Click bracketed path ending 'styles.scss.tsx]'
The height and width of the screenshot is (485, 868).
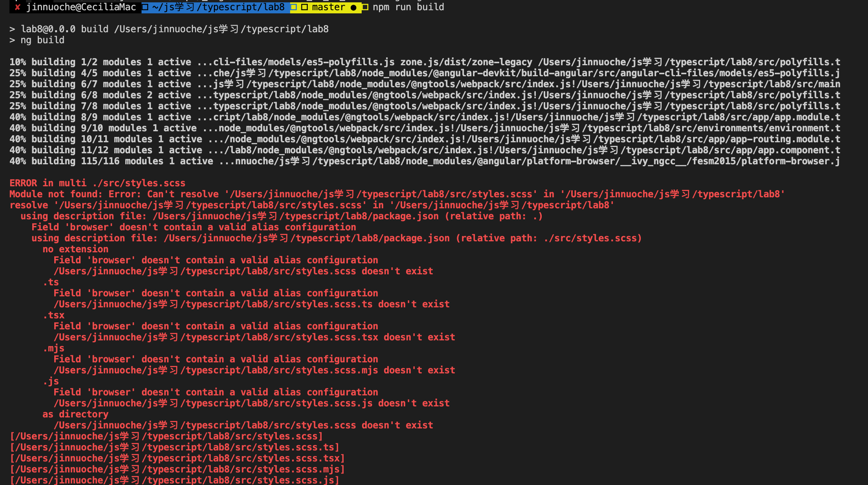177,458
